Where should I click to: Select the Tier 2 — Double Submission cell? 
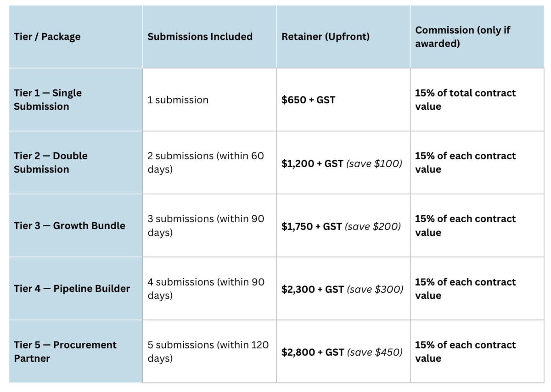51,162
